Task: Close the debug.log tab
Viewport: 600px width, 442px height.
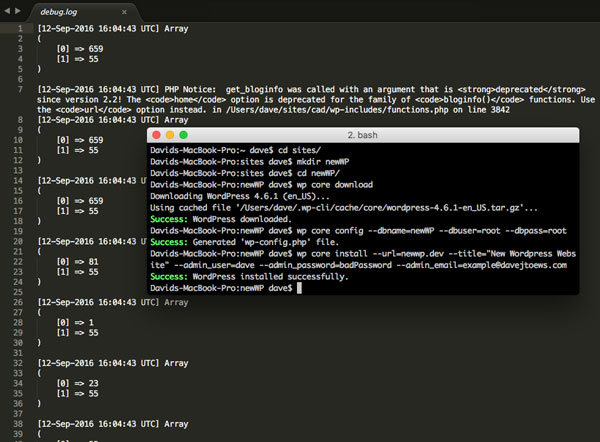Action: click(124, 12)
